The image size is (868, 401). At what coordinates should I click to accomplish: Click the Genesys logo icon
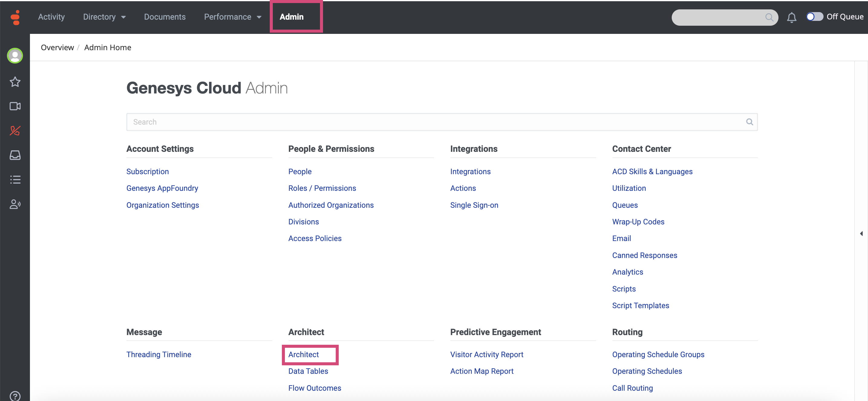[15, 17]
